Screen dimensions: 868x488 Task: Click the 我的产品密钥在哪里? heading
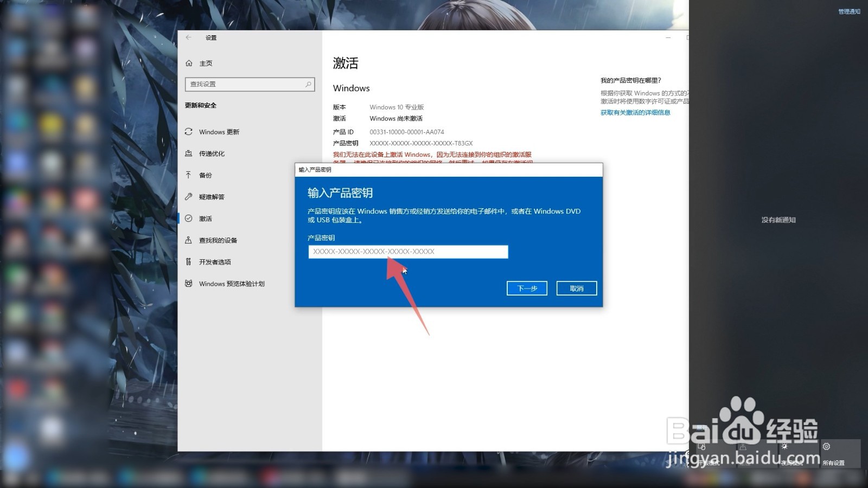(x=630, y=80)
